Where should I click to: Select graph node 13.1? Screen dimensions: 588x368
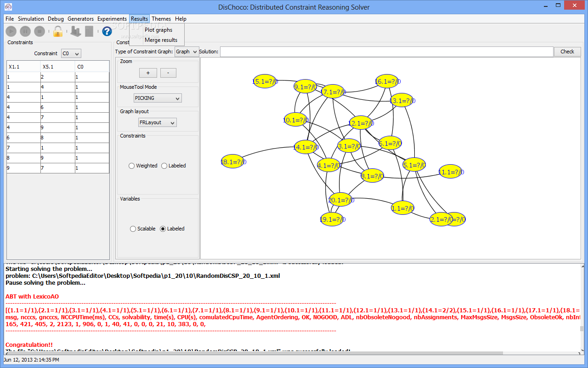(x=401, y=100)
